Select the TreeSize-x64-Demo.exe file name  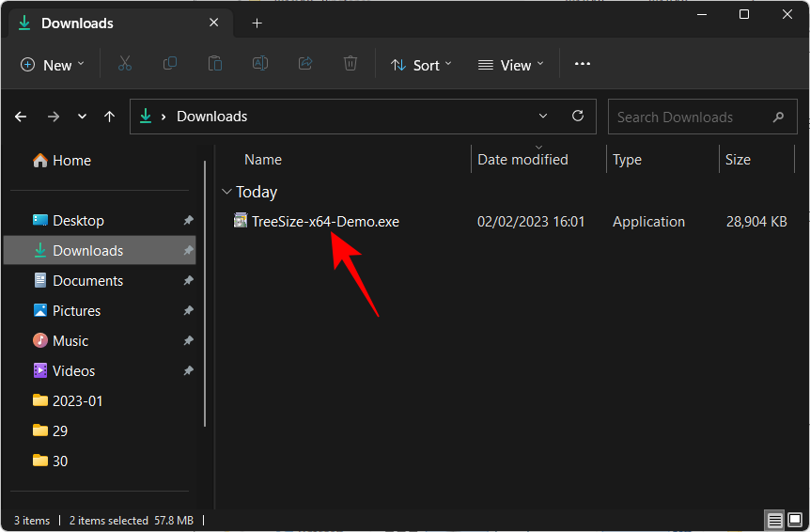point(325,222)
